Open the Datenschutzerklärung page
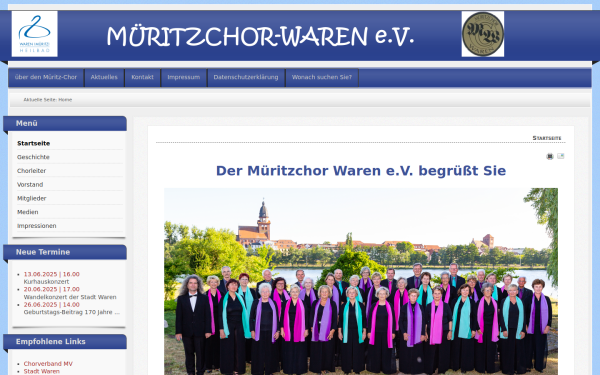Screen dimensions: 600x375 coord(246,77)
